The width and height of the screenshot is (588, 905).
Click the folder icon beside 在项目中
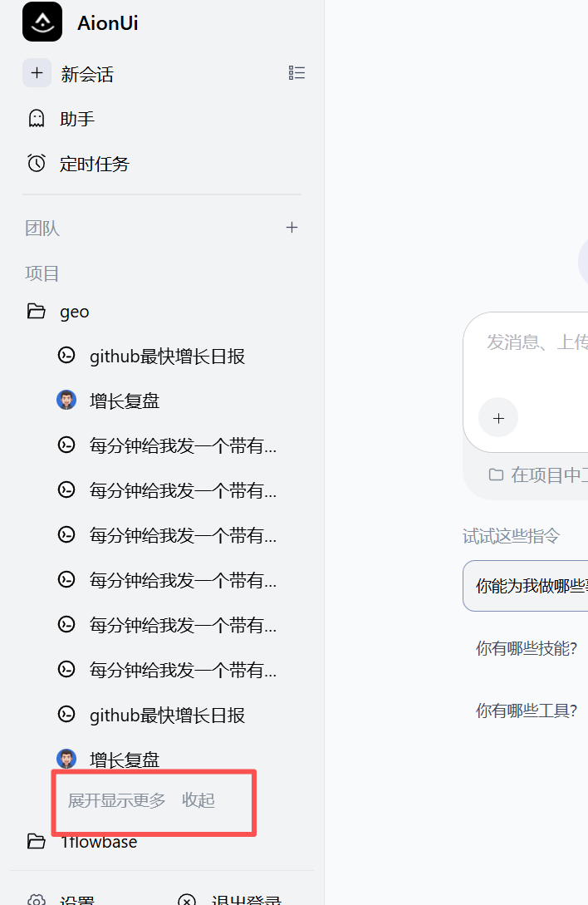tap(497, 475)
